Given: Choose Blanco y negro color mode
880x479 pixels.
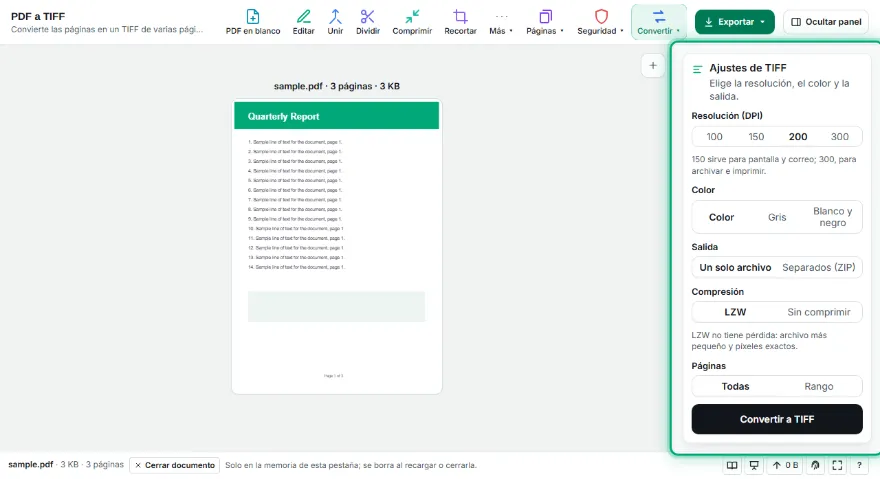Looking at the screenshot, I should point(832,217).
